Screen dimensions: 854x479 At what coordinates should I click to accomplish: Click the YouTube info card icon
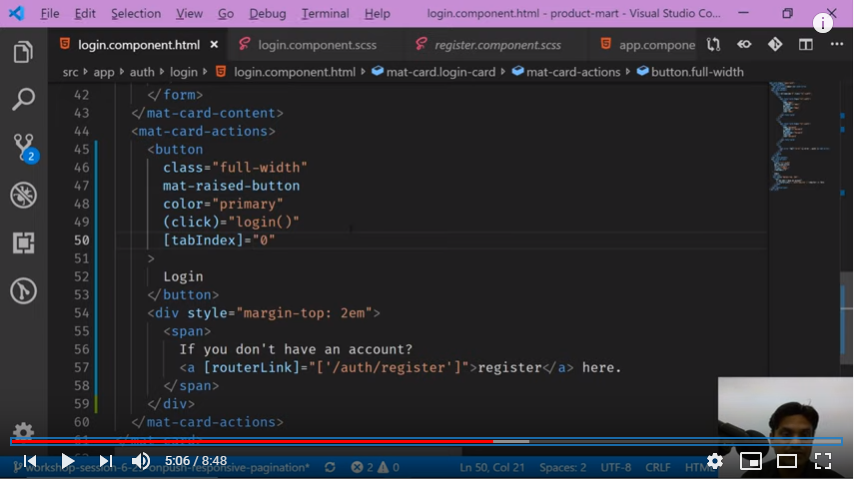[x=823, y=23]
